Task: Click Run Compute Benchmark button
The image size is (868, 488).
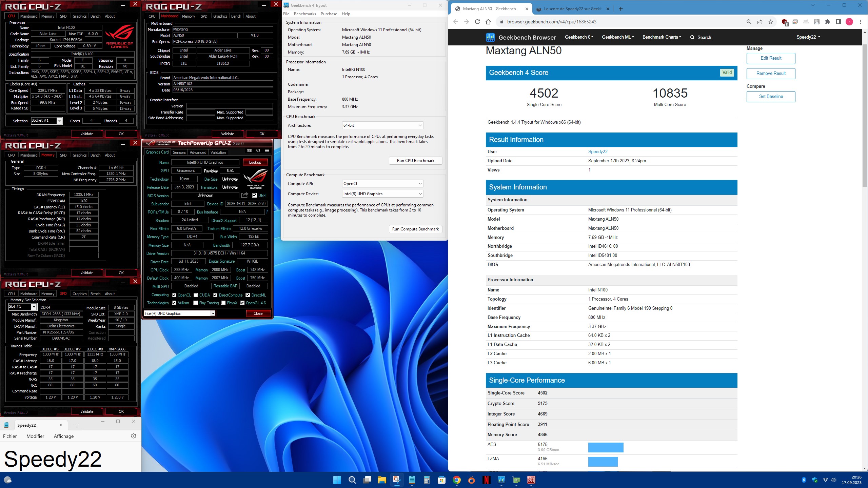Action: click(x=415, y=229)
